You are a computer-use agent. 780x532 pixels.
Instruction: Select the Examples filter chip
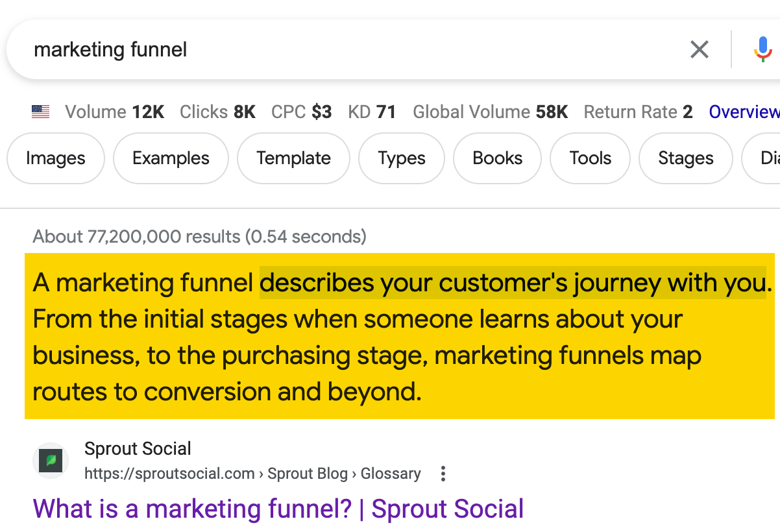tap(170, 158)
